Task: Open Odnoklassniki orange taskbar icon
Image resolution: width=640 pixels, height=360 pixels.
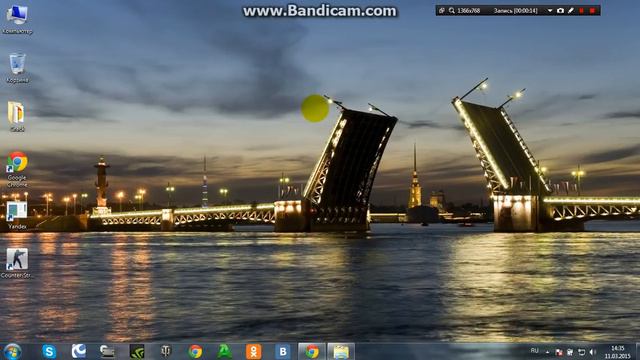Action: [253, 351]
